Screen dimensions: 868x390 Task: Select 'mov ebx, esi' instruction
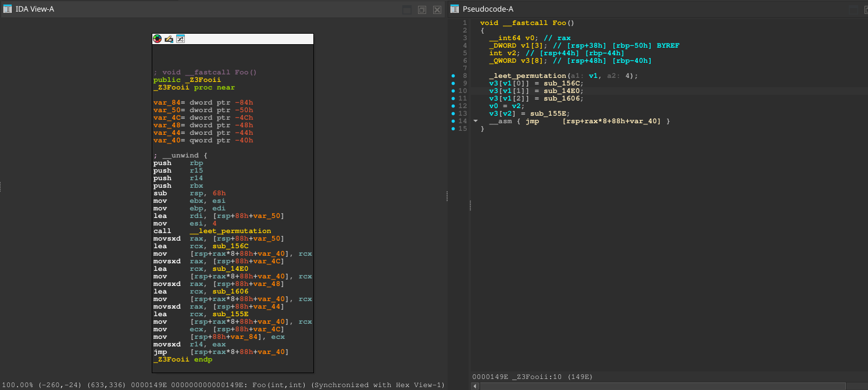(x=190, y=201)
